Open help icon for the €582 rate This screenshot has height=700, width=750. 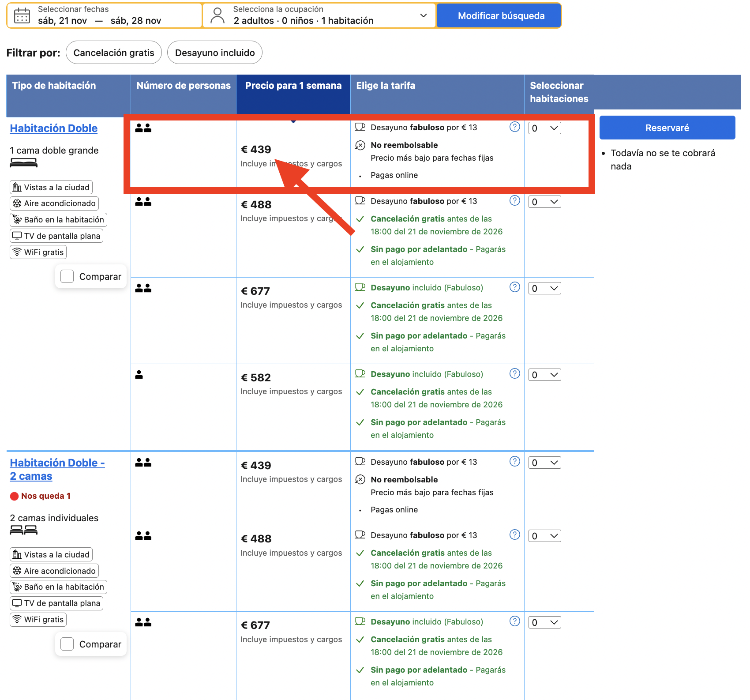coord(515,374)
